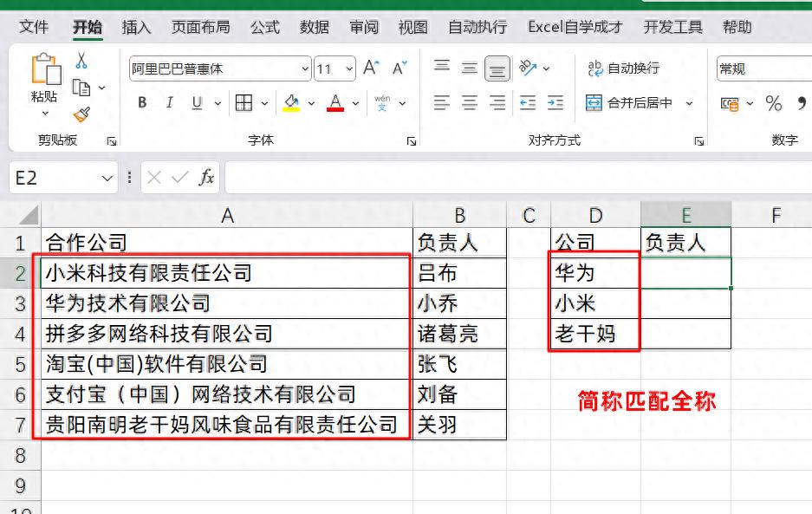Select row 5 header
This screenshot has height=514, width=812.
click(x=20, y=364)
